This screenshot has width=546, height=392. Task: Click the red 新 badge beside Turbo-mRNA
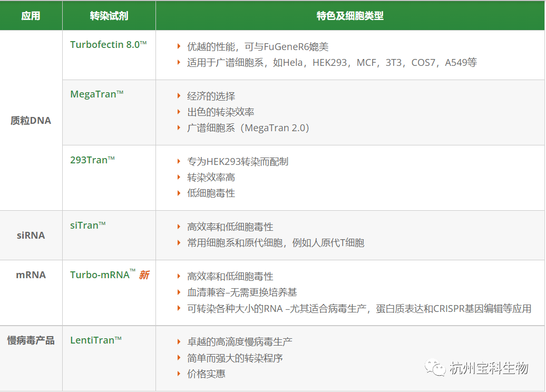tap(144, 275)
